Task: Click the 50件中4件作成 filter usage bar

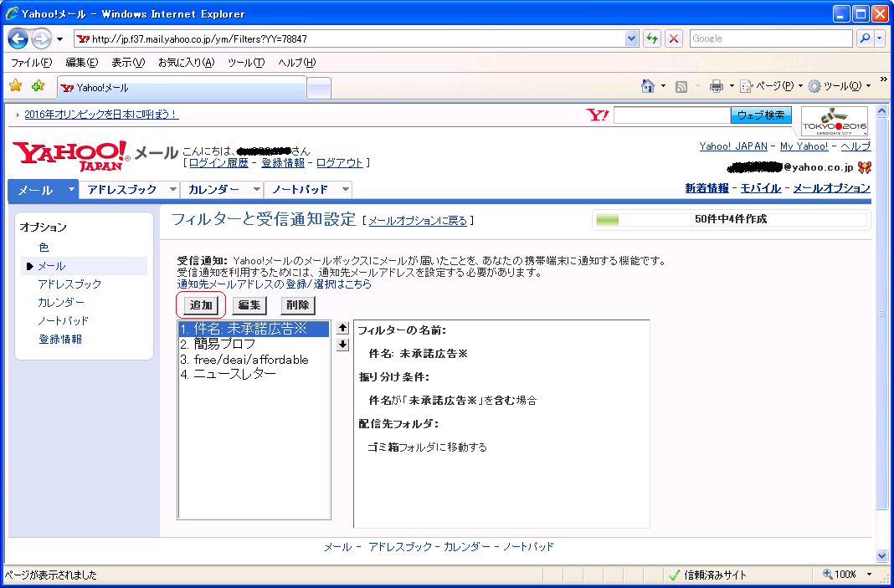Action: pyautogui.click(x=731, y=219)
